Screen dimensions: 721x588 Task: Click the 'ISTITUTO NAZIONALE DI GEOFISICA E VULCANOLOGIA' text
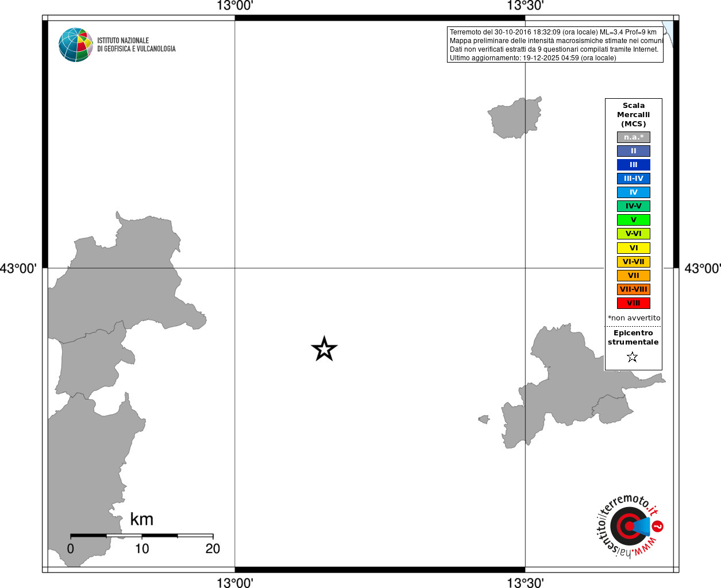click(x=136, y=45)
